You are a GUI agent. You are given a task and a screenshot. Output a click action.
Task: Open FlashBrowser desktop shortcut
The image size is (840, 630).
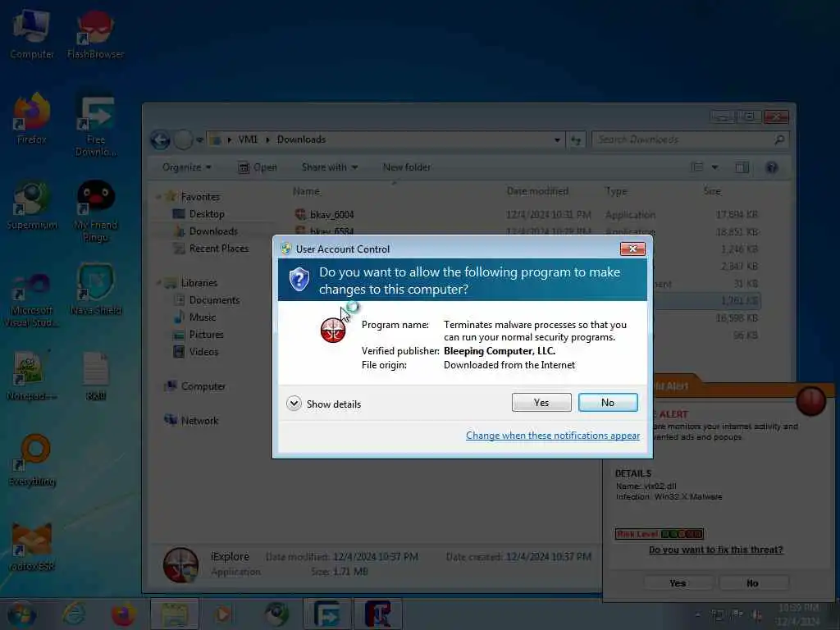tap(95, 34)
